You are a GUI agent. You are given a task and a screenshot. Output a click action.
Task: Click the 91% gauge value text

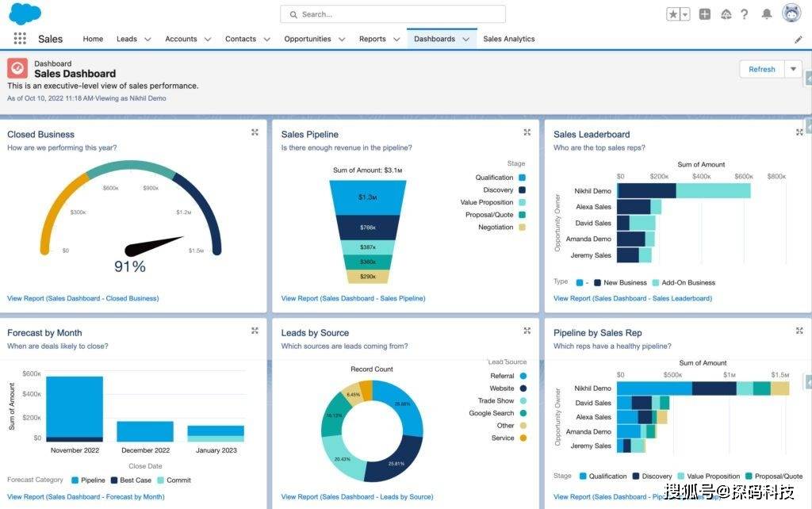(x=130, y=266)
